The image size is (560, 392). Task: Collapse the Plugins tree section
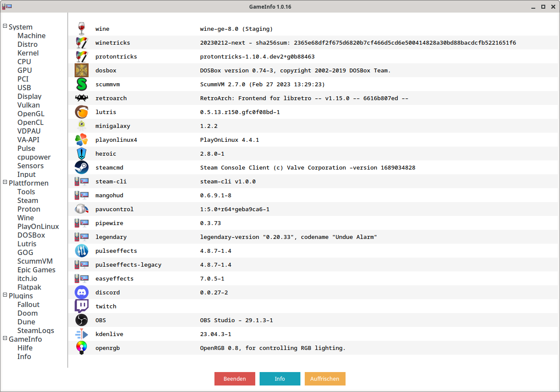[5, 295]
